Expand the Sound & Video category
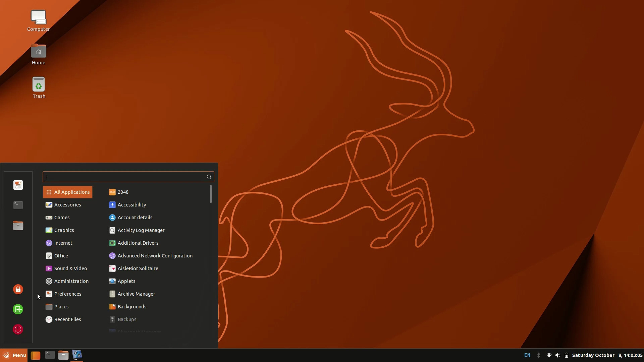The height and width of the screenshot is (362, 644). [x=70, y=268]
